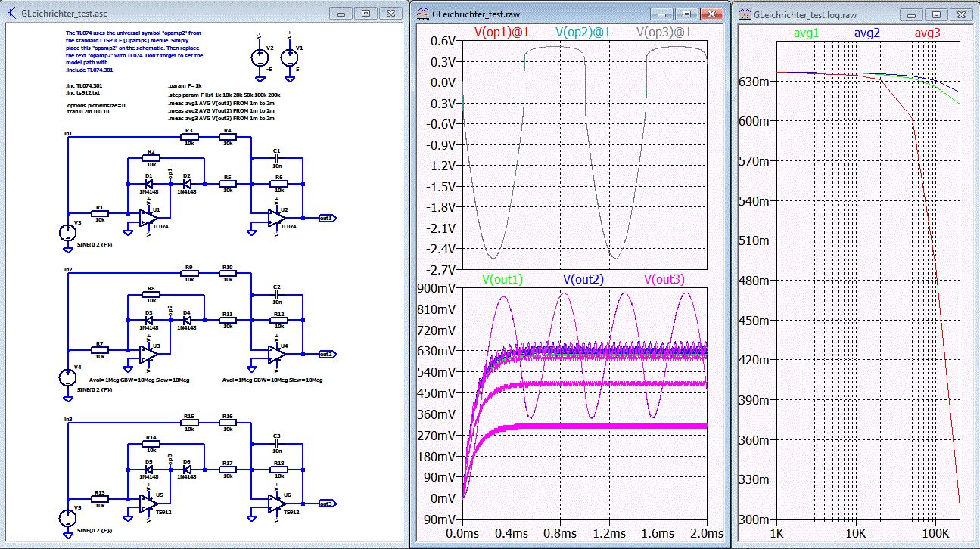
Task: Click the avg3 trace label
Action: 928,33
